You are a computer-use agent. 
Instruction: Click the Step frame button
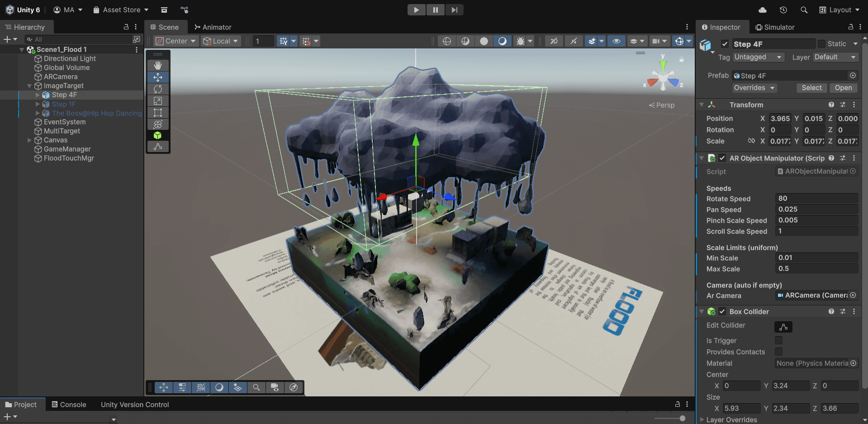click(454, 10)
